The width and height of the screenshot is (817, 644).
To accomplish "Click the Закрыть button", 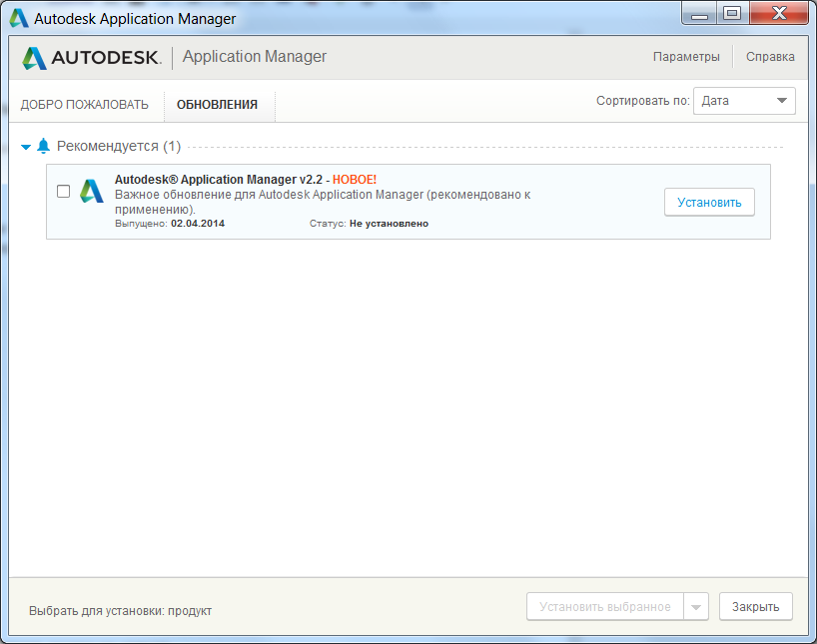I will [x=755, y=607].
